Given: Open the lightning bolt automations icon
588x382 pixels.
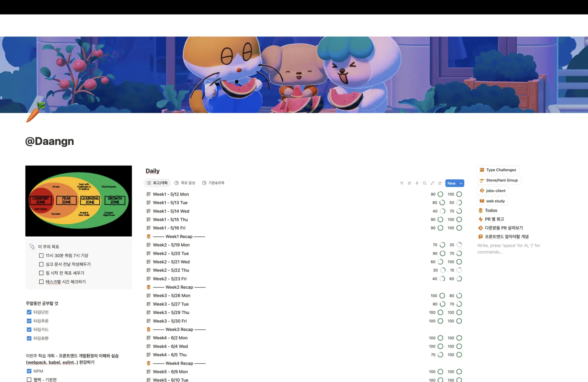Looking at the screenshot, I should 417,183.
